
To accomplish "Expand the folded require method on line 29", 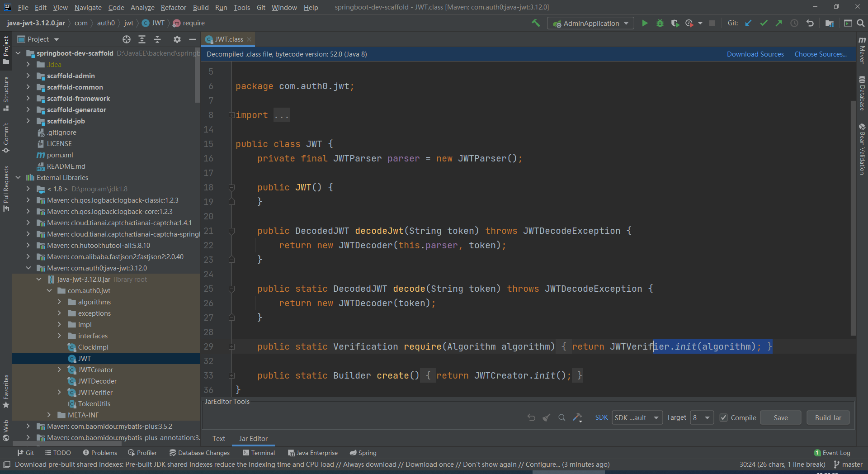I will pyautogui.click(x=231, y=347).
